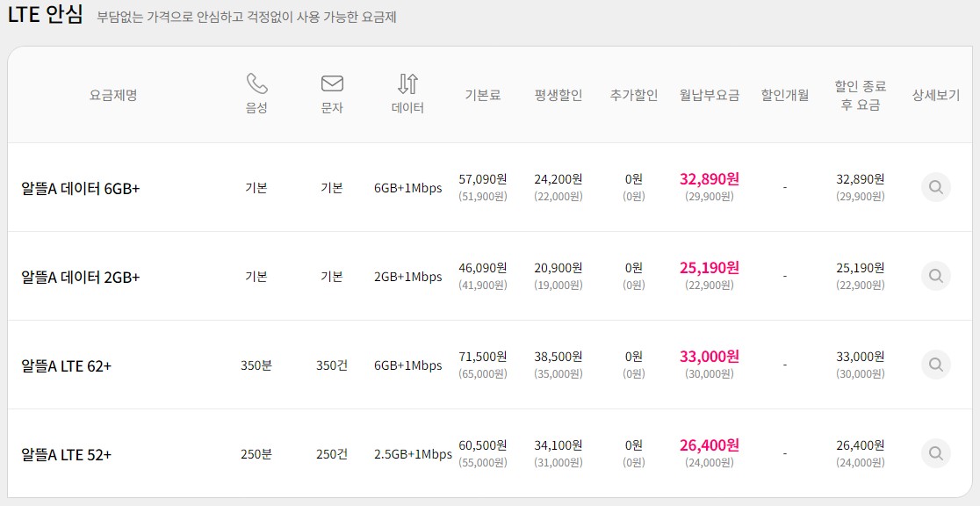Click the pink 33,000원 monthly fee

pos(710,357)
